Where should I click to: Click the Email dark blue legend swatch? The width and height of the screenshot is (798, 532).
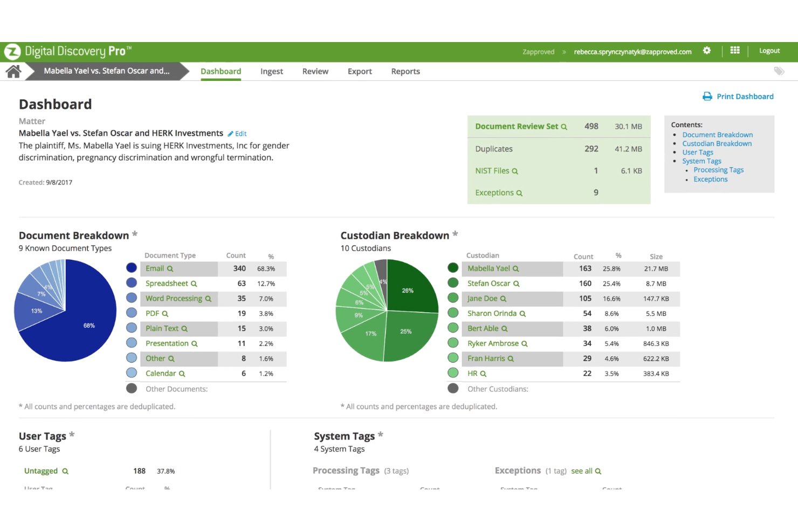pyautogui.click(x=132, y=268)
